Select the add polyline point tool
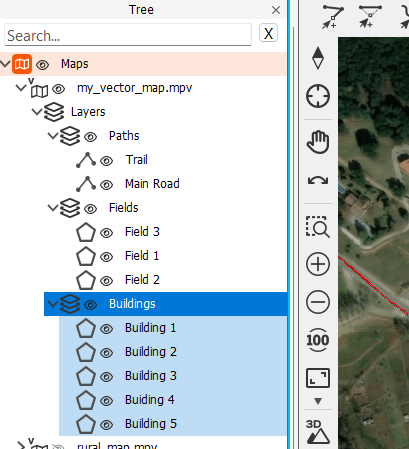This screenshot has width=409, height=449. click(x=333, y=16)
